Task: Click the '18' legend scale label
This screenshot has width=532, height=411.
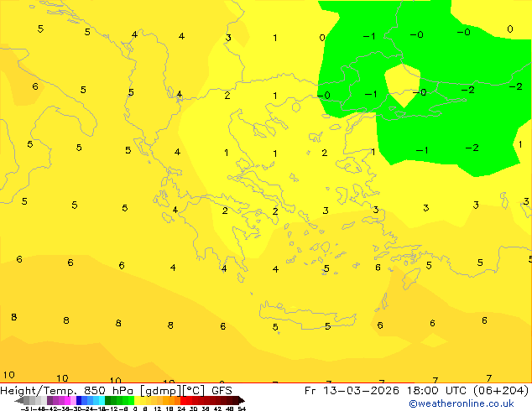Action: click(170, 408)
